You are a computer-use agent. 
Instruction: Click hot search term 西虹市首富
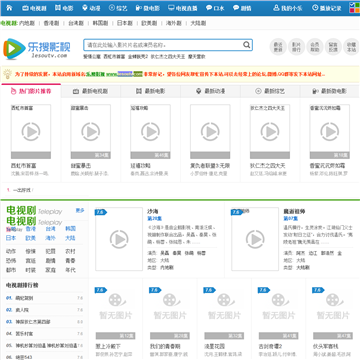click(x=114, y=57)
